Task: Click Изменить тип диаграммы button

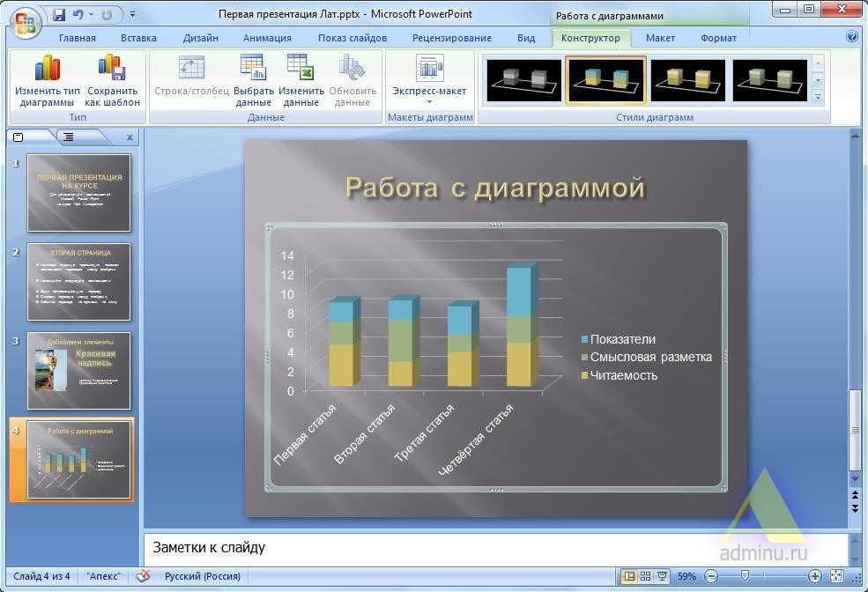Action: click(x=47, y=81)
